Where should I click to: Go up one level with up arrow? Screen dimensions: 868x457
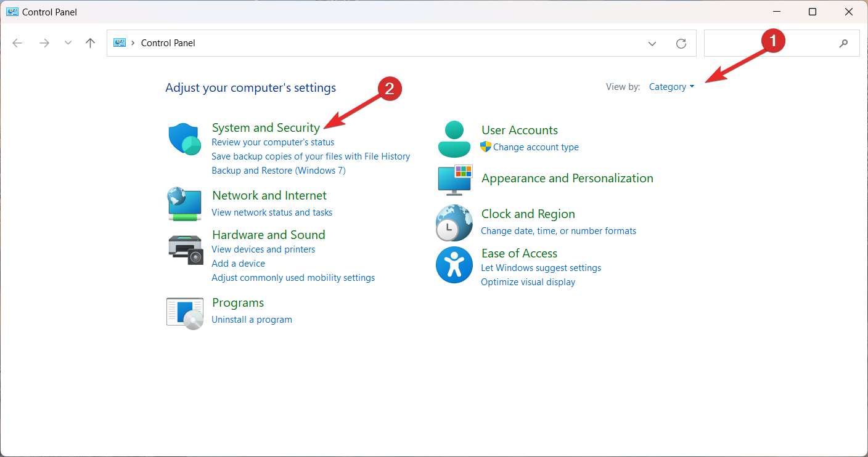click(x=91, y=43)
